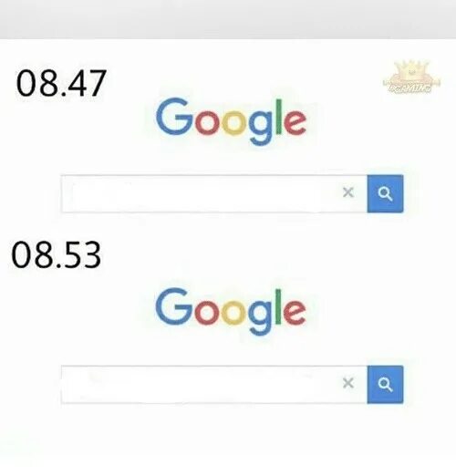Click blue capital G in the 08.47 Google logo

pos(174,117)
